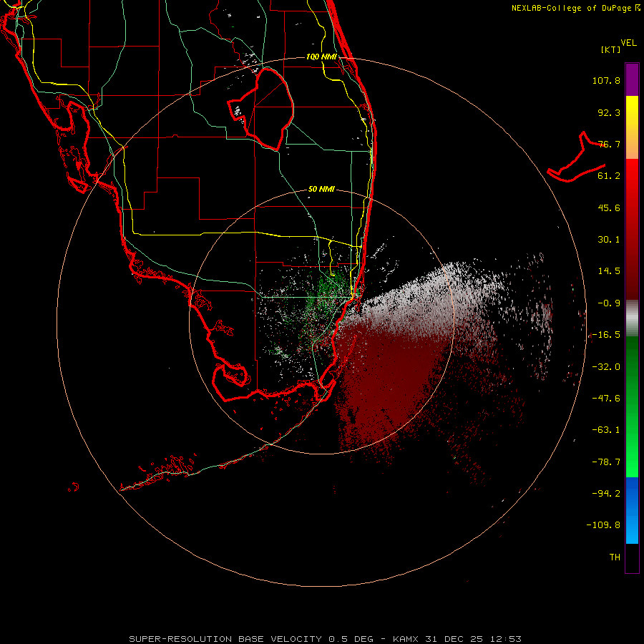644x644 pixels.
Task: Click the 50 NMI range ring label
Action: (321, 189)
